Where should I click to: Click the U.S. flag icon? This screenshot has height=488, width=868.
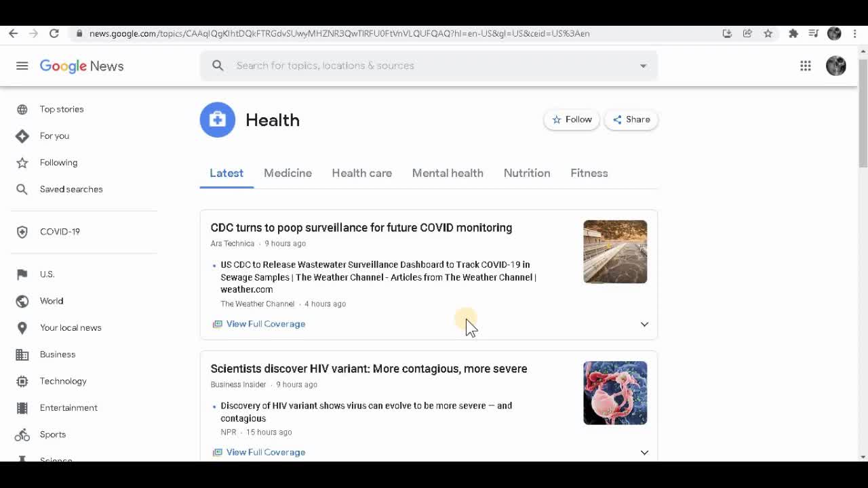[x=22, y=274]
